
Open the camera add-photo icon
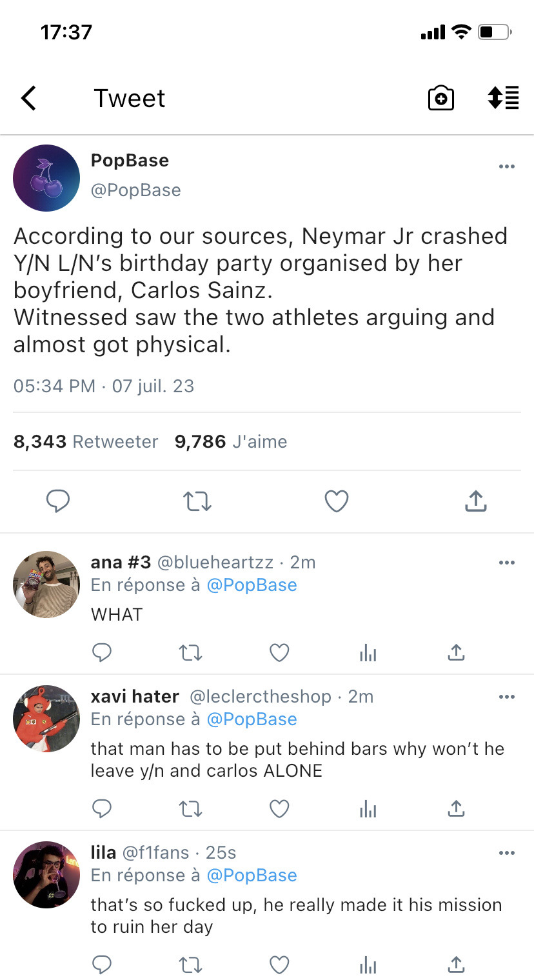click(441, 99)
